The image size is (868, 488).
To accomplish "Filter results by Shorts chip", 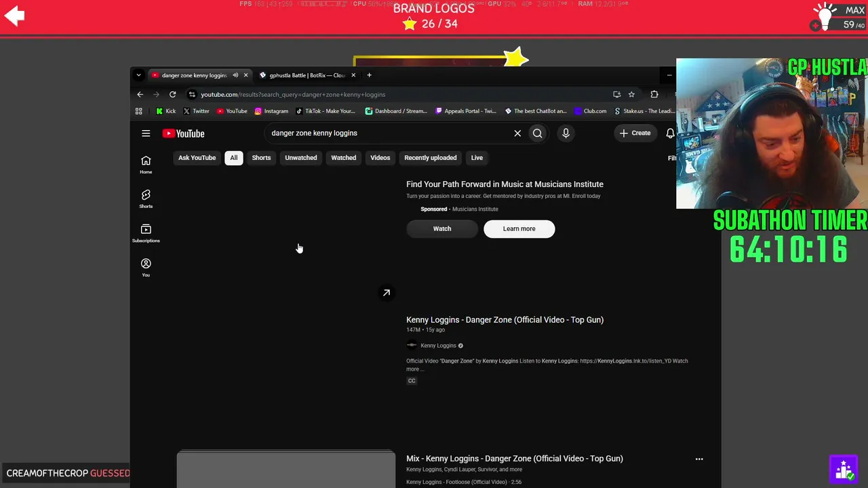I will coord(261,158).
